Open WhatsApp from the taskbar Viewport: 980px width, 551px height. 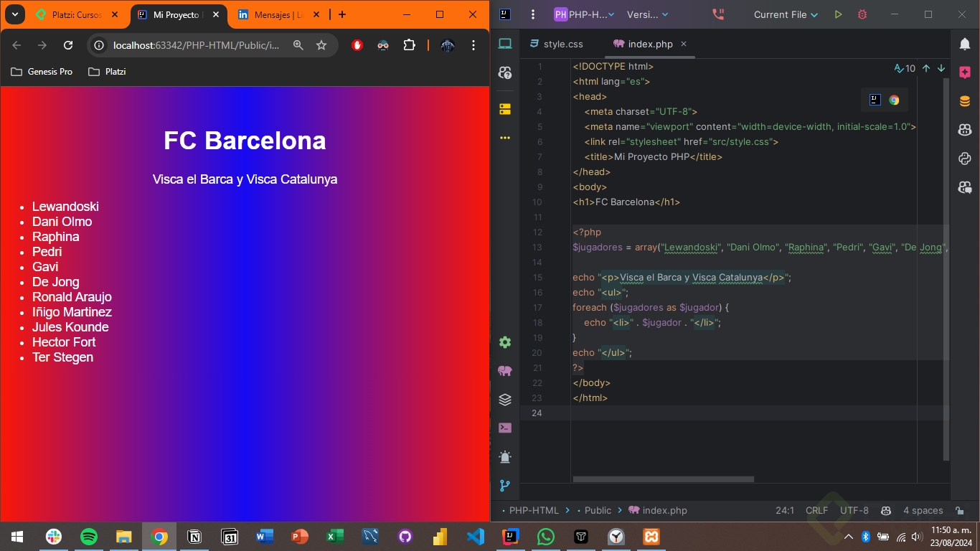pos(546,537)
